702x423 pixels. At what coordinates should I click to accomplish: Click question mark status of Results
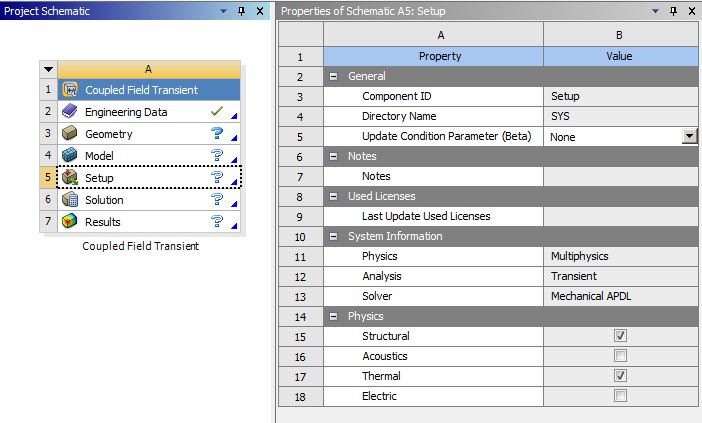coord(217,221)
